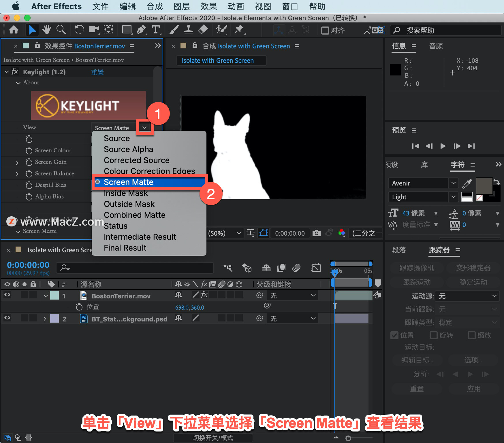This screenshot has width=504, height=443.
Task: Open the 效果 menu in menu bar
Action: tap(209, 6)
